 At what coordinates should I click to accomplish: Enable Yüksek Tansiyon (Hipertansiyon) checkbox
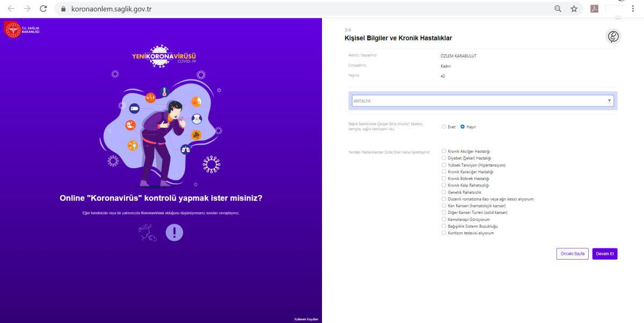[444, 165]
